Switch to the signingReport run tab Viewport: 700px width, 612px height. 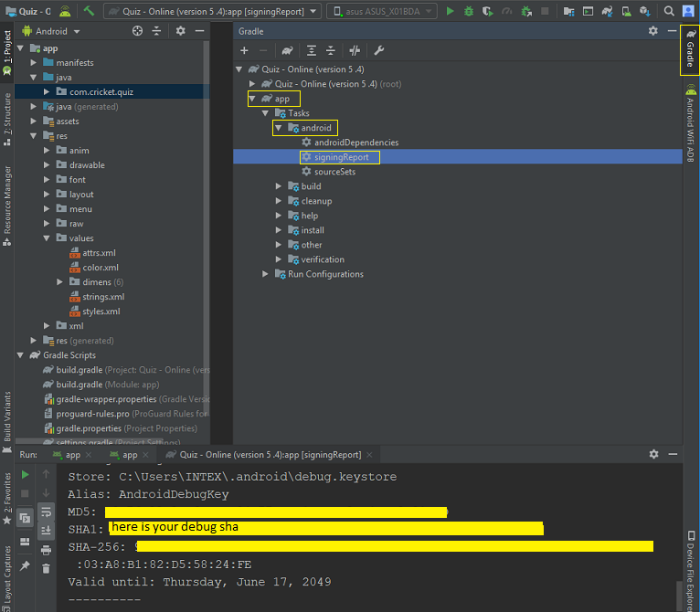(270, 454)
